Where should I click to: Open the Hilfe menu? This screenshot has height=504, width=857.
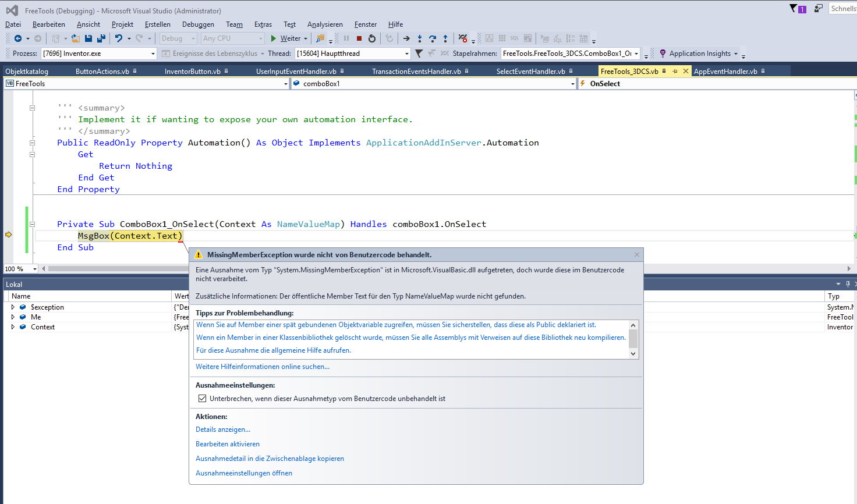pyautogui.click(x=396, y=24)
